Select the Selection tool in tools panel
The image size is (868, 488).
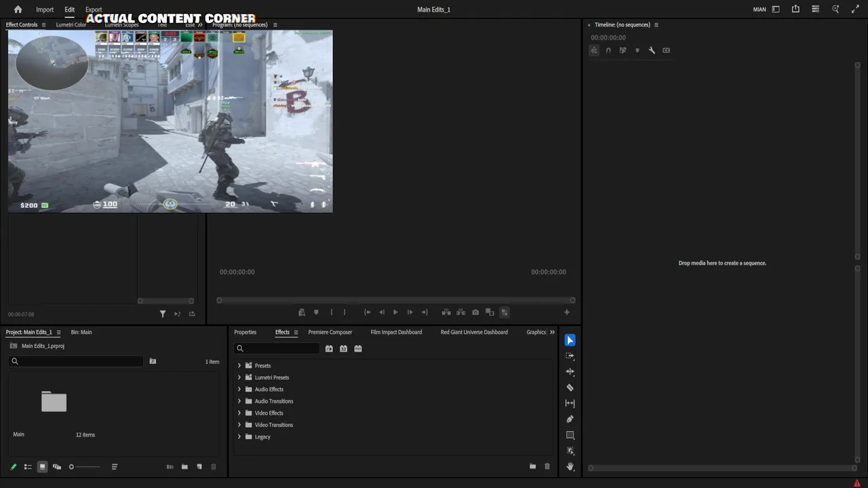[x=570, y=340]
